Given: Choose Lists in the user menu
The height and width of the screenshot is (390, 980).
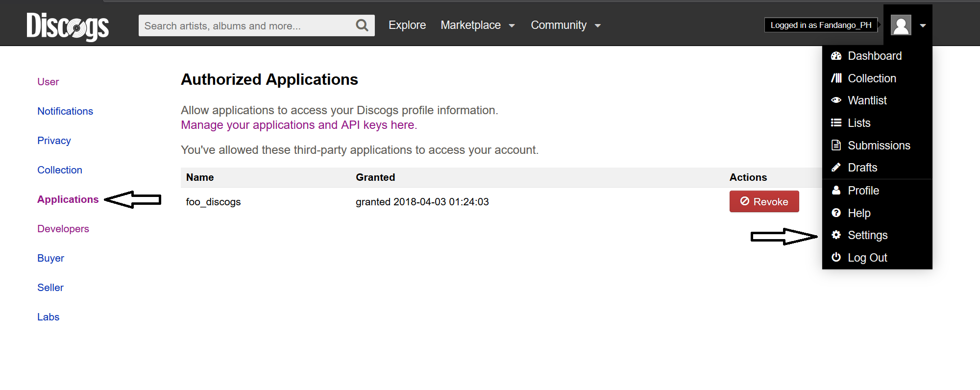Looking at the screenshot, I should (859, 123).
